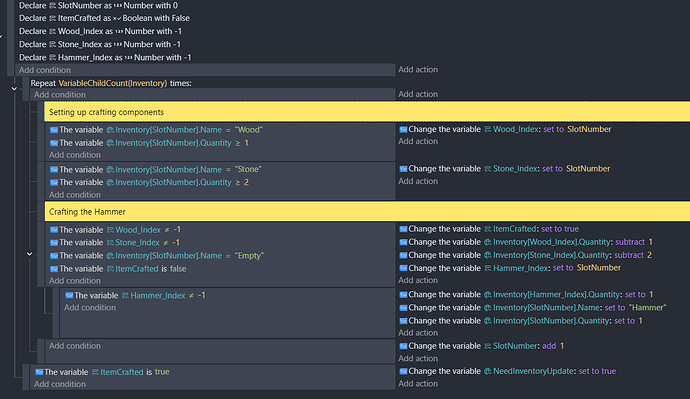This screenshot has height=399, width=690.
Task: Select the "Setting up crafting components" comment
Action: [367, 112]
